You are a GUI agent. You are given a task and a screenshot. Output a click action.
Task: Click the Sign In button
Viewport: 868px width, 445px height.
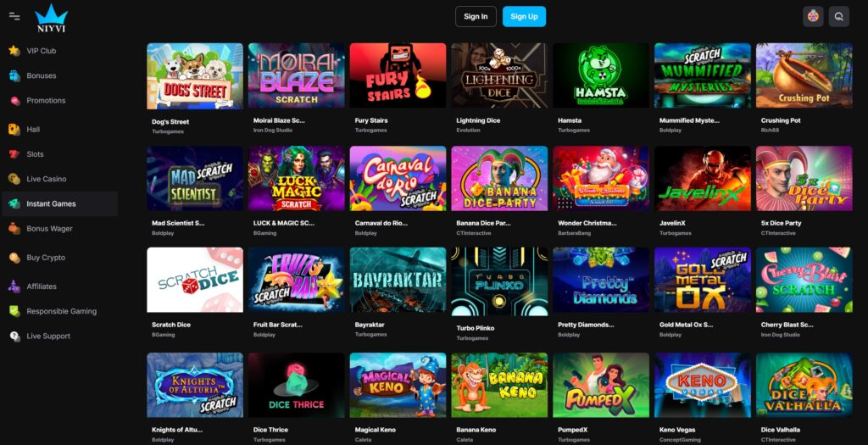pos(476,17)
